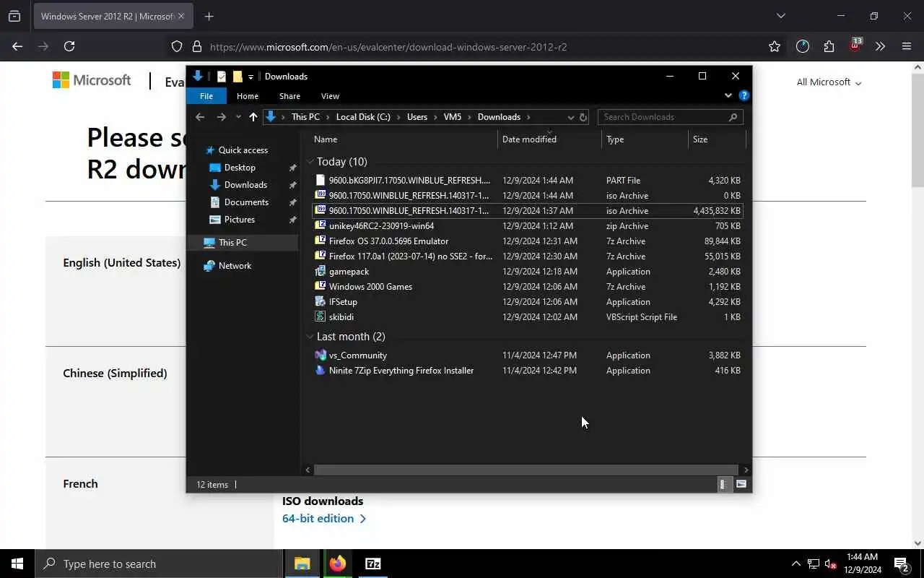This screenshot has width=924, height=578.
Task: Click the Explorer horizontal scrollbar
Action: coord(526,470)
